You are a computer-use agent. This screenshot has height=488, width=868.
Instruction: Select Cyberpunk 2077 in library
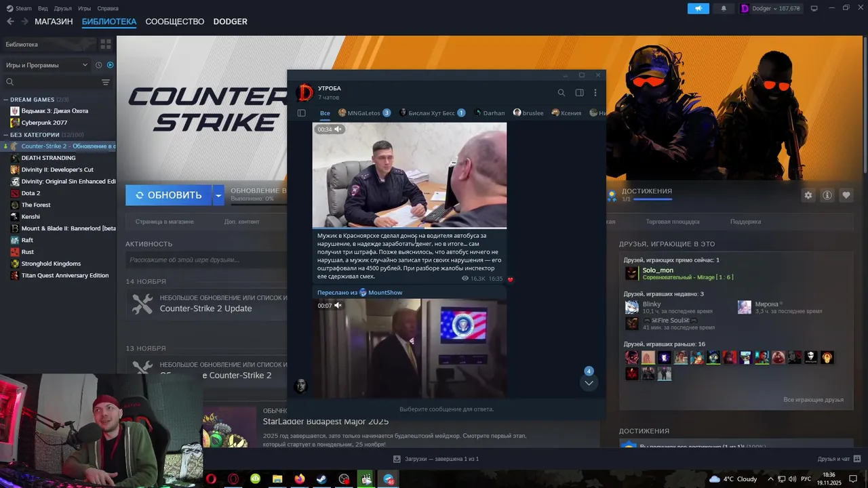(45, 123)
